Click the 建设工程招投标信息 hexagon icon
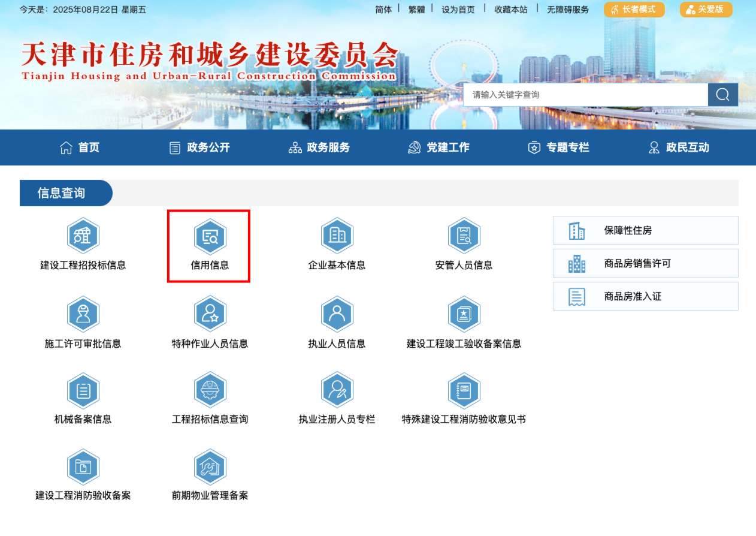756x536 pixels. pyautogui.click(x=83, y=236)
